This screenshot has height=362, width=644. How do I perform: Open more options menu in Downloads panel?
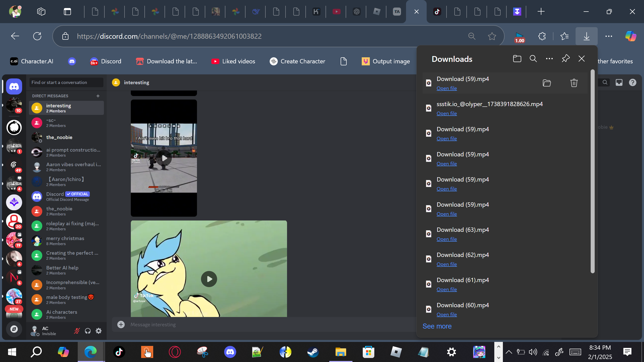click(549, 59)
